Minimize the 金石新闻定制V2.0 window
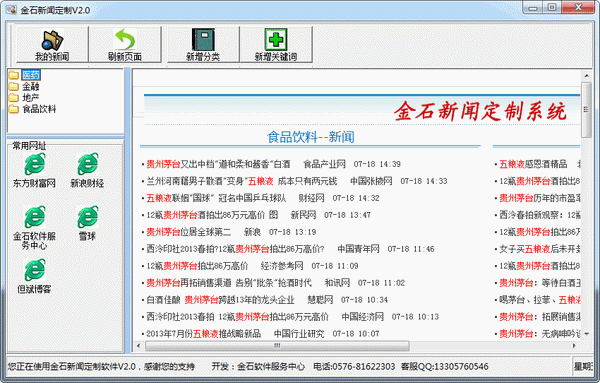The width and height of the screenshot is (600, 383). 533,8
